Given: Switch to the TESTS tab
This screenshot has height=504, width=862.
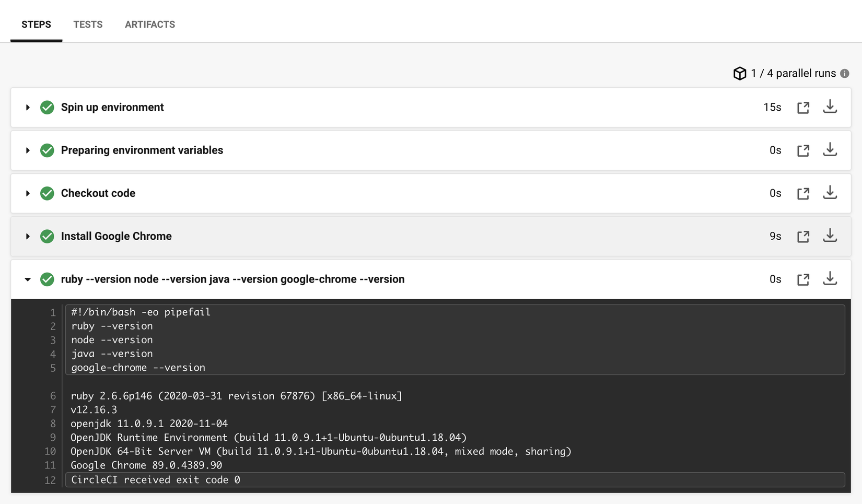Looking at the screenshot, I should click(88, 25).
